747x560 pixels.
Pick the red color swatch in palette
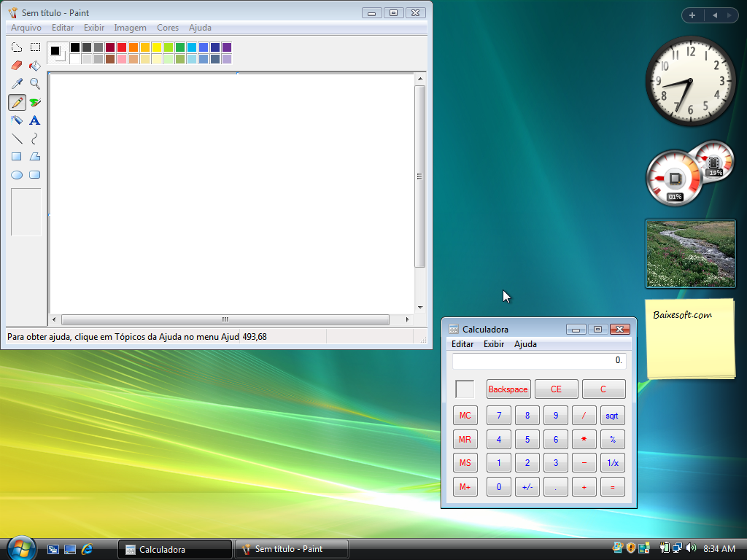pos(122,47)
